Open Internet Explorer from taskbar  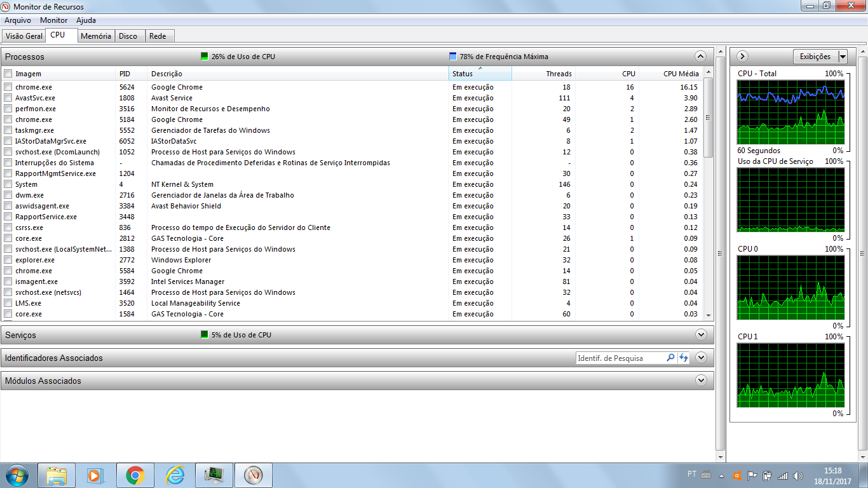(174, 475)
